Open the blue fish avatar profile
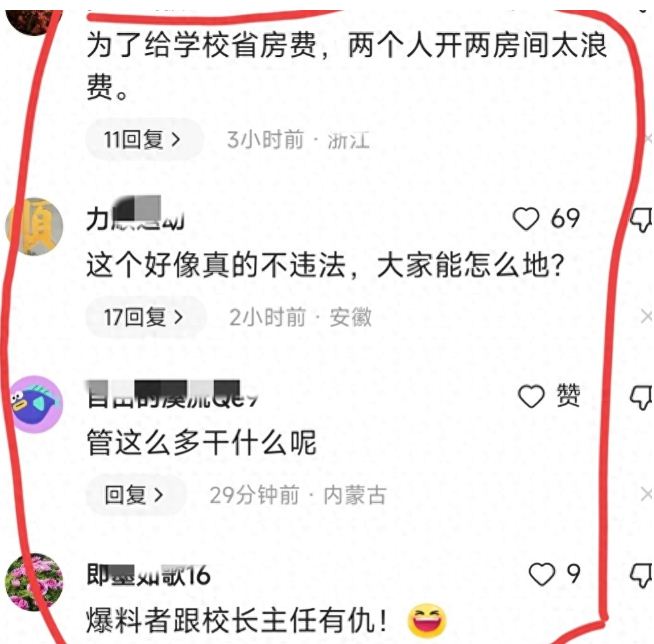This screenshot has height=644, width=654. [34, 404]
